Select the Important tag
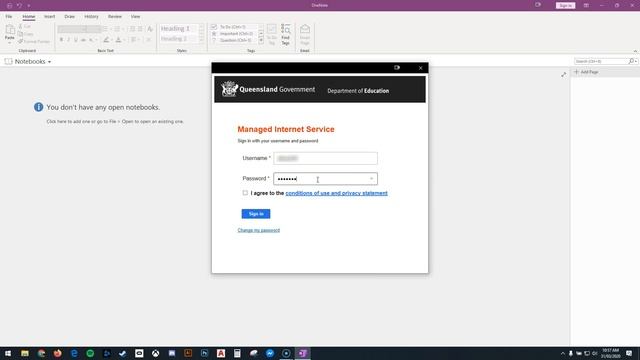The image size is (640, 360). (235, 33)
